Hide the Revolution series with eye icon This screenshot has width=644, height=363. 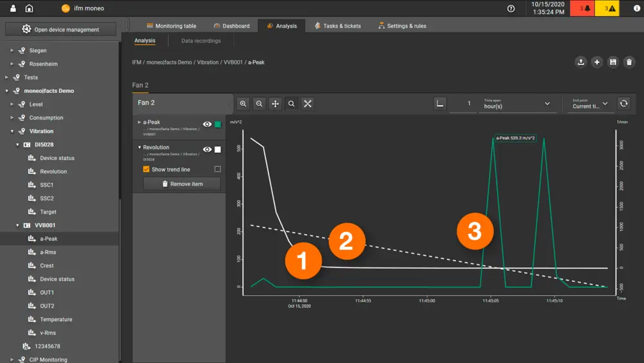tap(207, 150)
